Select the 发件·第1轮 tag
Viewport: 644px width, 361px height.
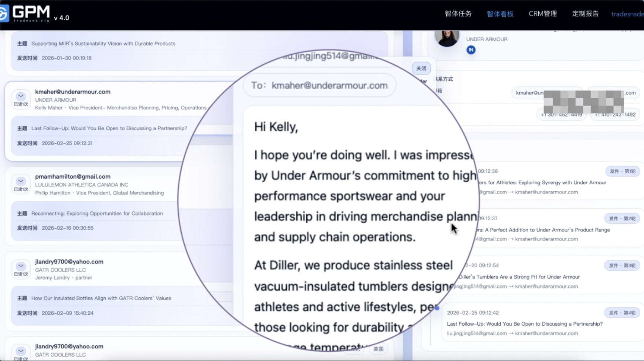pyautogui.click(x=622, y=171)
